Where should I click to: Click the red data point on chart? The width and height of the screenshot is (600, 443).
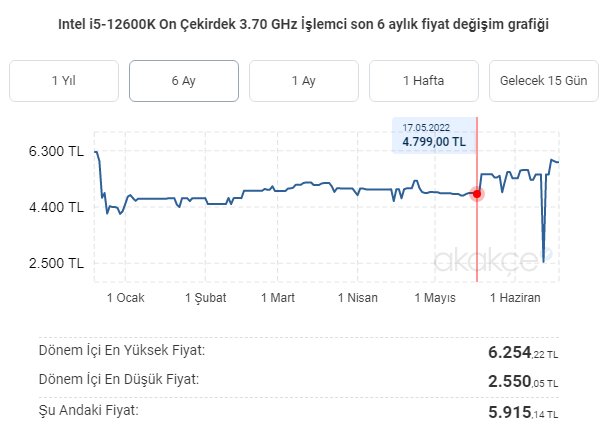pos(477,194)
